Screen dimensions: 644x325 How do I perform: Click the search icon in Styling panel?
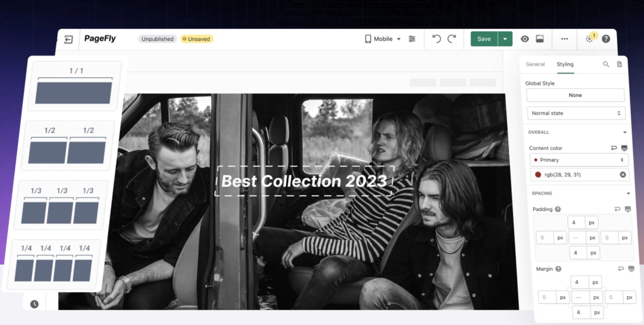[x=606, y=64]
